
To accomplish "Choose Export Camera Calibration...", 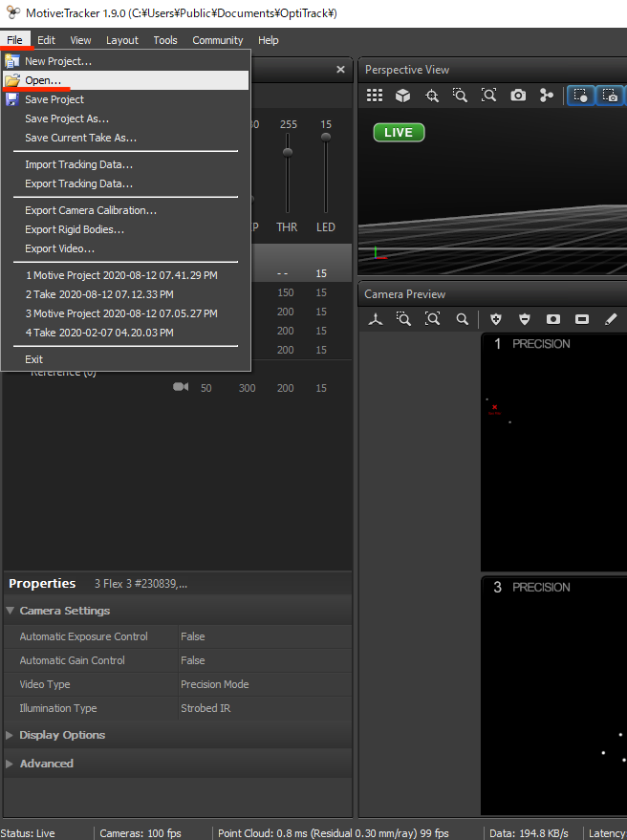I will click(126, 210).
